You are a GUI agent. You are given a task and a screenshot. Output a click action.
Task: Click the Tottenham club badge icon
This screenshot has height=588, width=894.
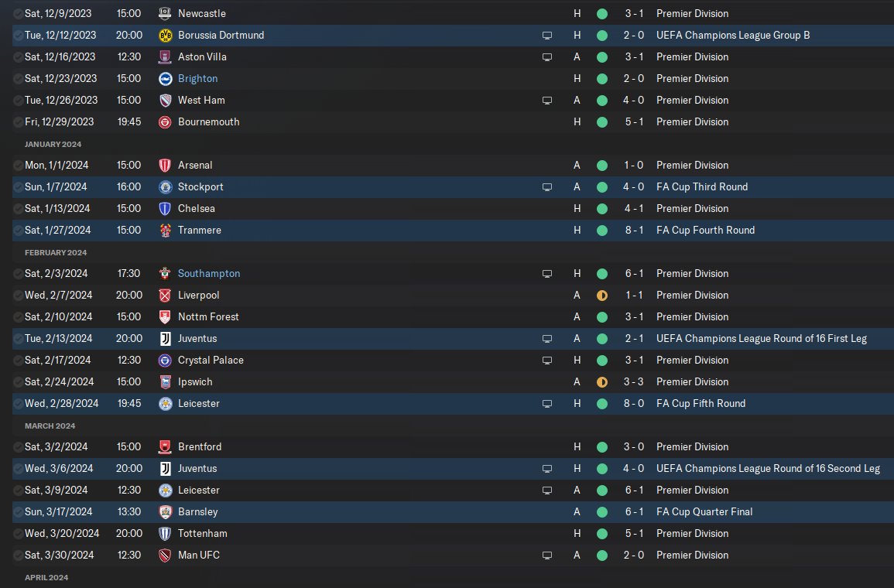coord(164,533)
